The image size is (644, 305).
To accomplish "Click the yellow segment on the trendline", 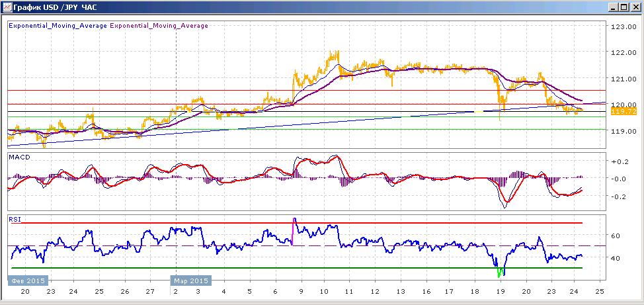I will click(479, 111).
